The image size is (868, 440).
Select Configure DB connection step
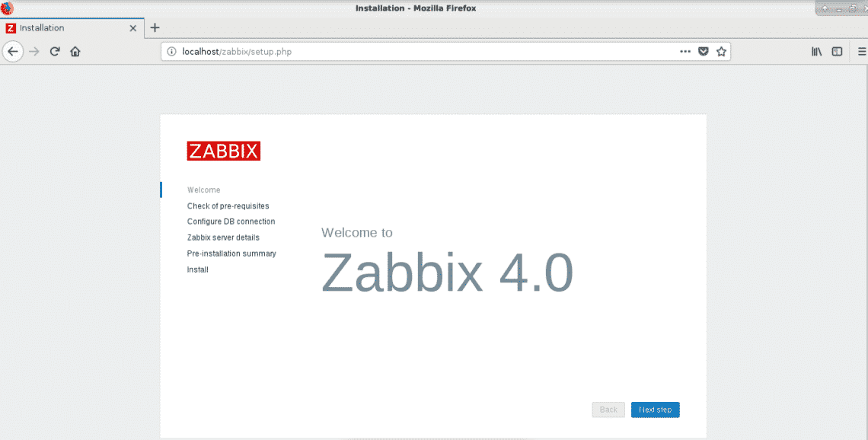(x=231, y=222)
